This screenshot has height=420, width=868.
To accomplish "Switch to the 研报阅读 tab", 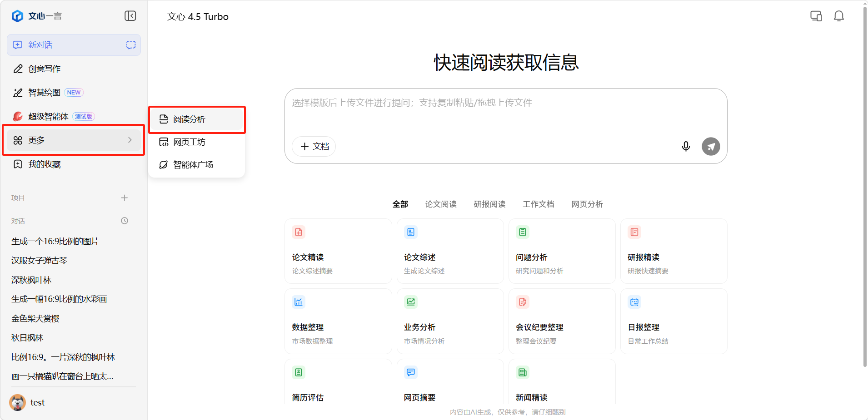I will pos(489,204).
